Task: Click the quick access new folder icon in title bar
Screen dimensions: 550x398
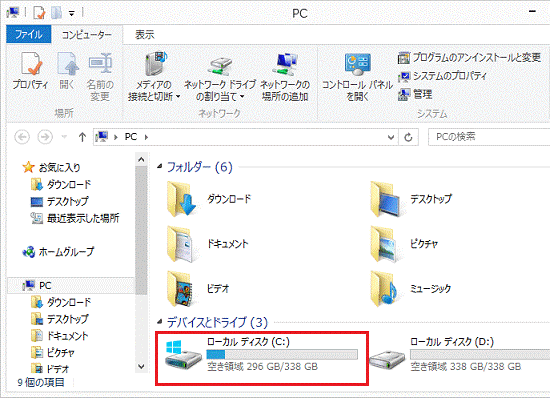Action: coord(56,13)
